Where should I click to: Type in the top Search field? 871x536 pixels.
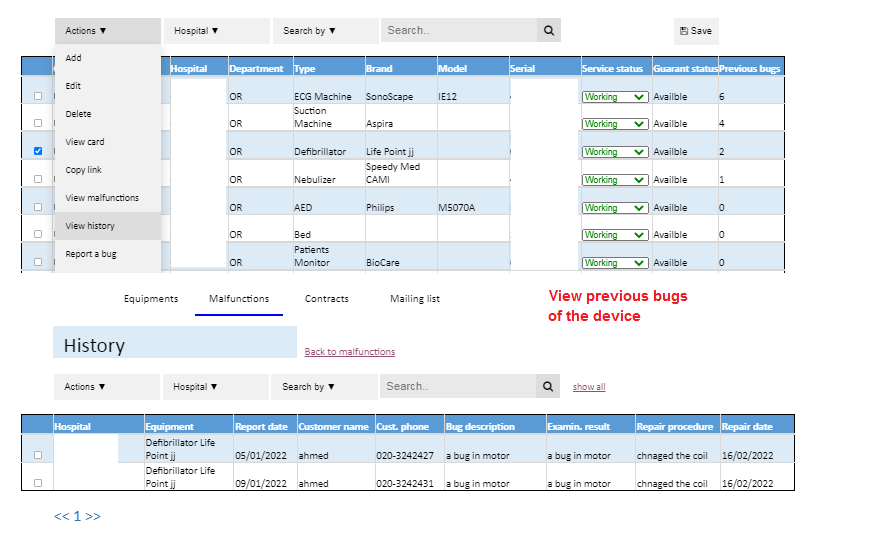[x=458, y=31]
